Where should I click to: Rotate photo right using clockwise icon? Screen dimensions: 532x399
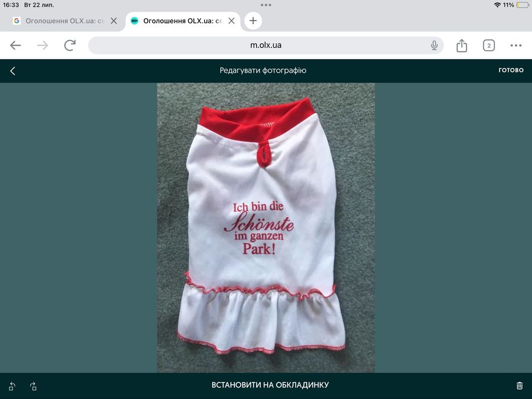[x=33, y=386]
